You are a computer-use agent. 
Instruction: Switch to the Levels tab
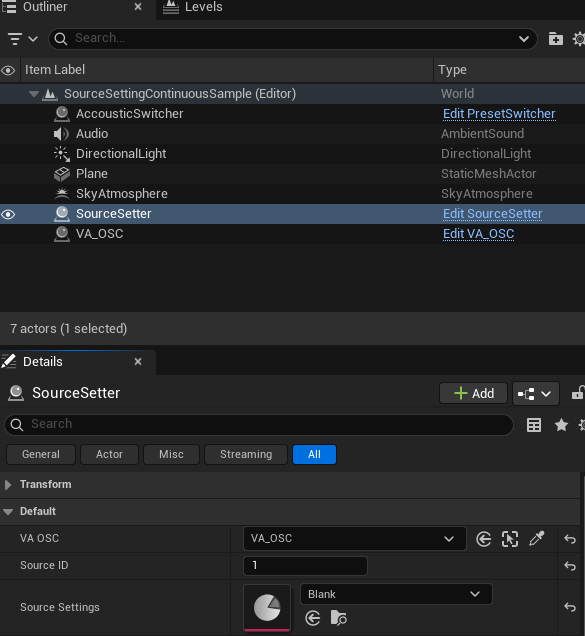[x=193, y=7]
